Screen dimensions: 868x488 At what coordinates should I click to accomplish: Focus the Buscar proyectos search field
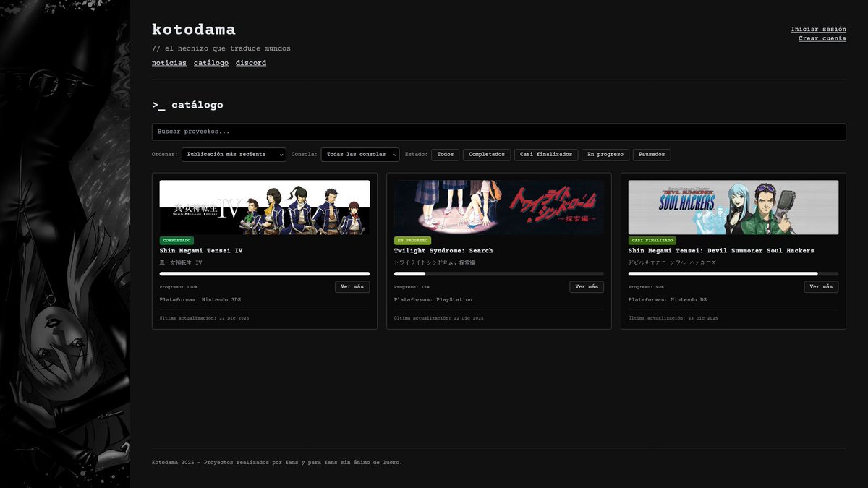click(498, 132)
